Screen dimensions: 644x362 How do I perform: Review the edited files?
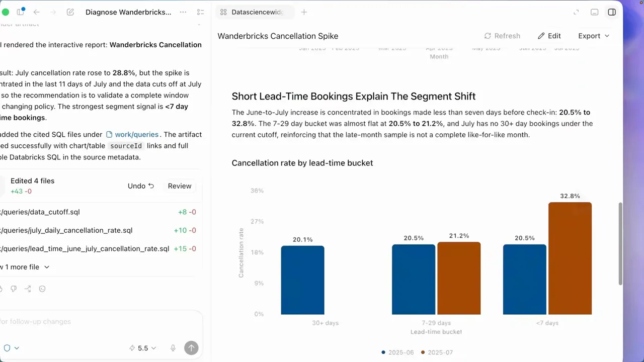pyautogui.click(x=180, y=186)
